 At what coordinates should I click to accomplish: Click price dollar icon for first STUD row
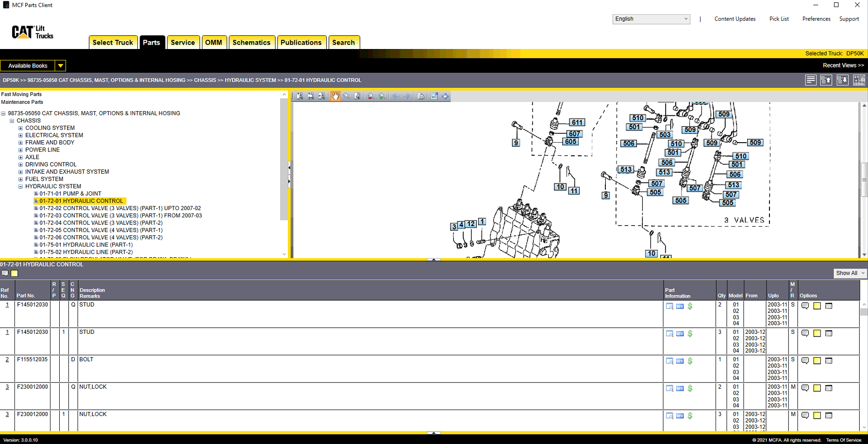click(x=690, y=306)
